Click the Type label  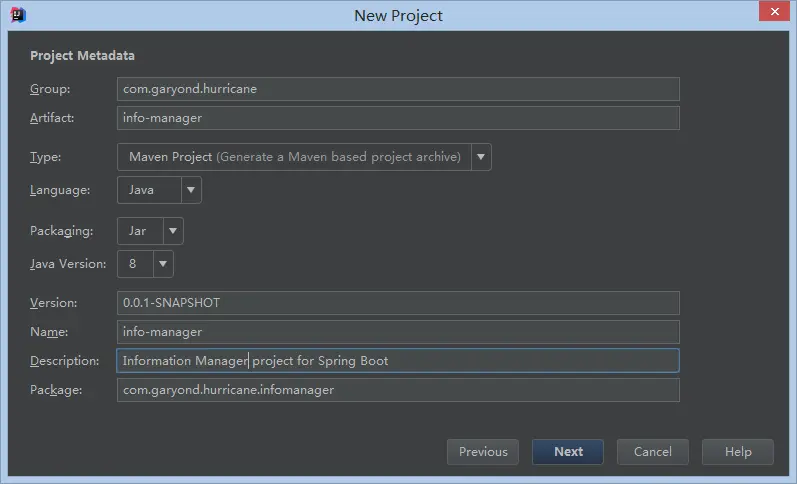point(45,157)
